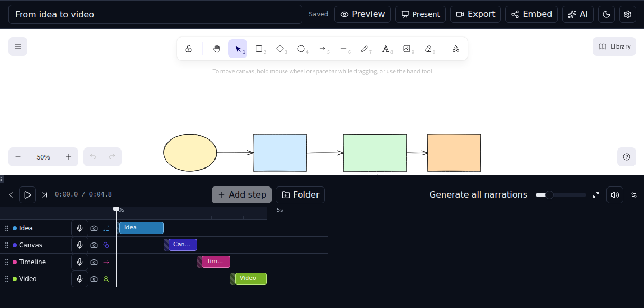Select the Line drawing tool

[x=343, y=49]
